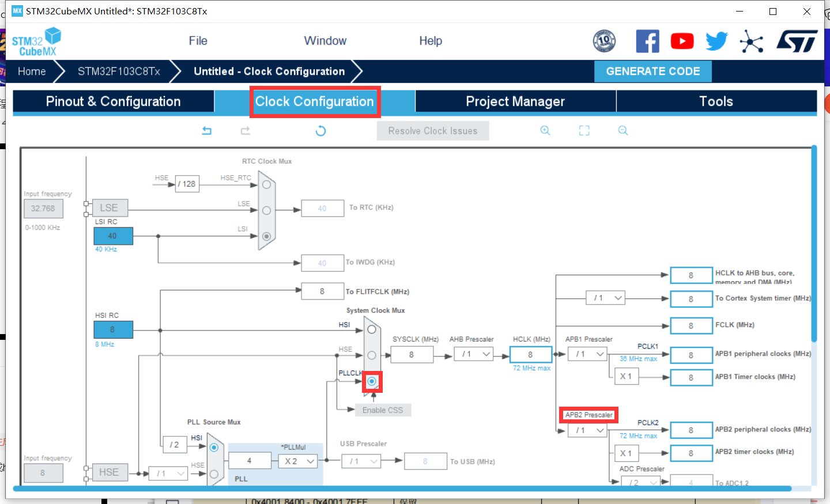This screenshot has width=830, height=504.
Task: Click the vertical scrollbar of clock diagram
Action: point(814,244)
